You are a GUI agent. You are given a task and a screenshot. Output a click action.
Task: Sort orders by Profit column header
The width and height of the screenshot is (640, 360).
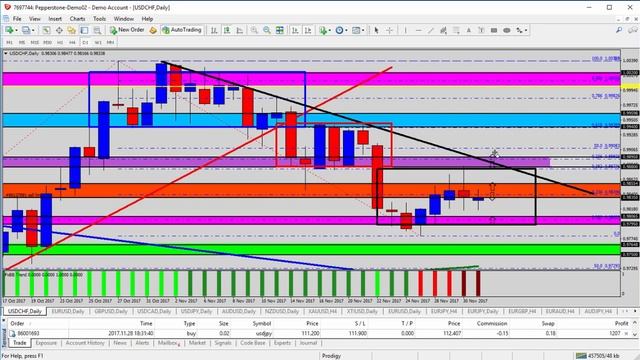tap(621, 323)
